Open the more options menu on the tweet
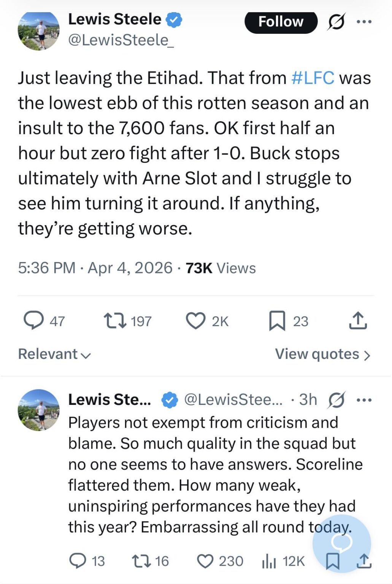The width and height of the screenshot is (392, 584). 365,22
